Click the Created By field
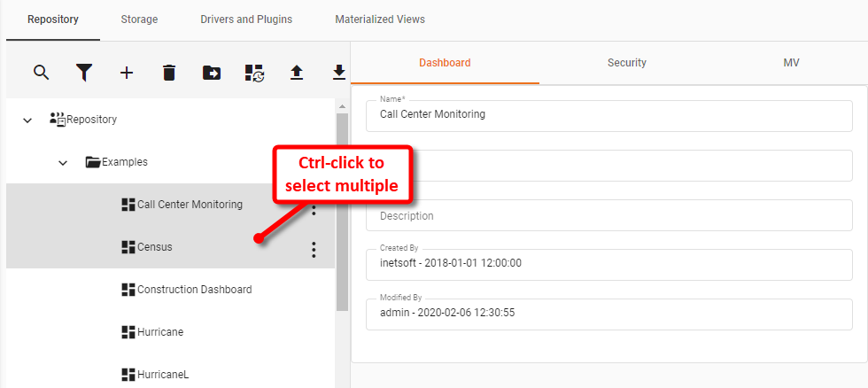 click(x=609, y=265)
